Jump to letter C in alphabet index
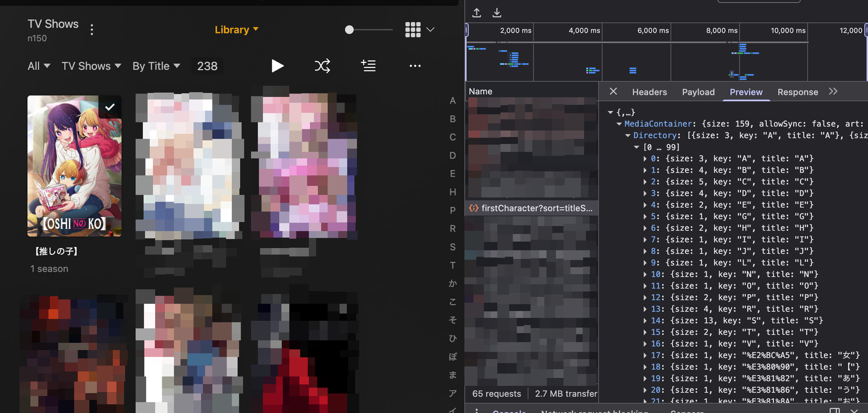 tap(453, 137)
